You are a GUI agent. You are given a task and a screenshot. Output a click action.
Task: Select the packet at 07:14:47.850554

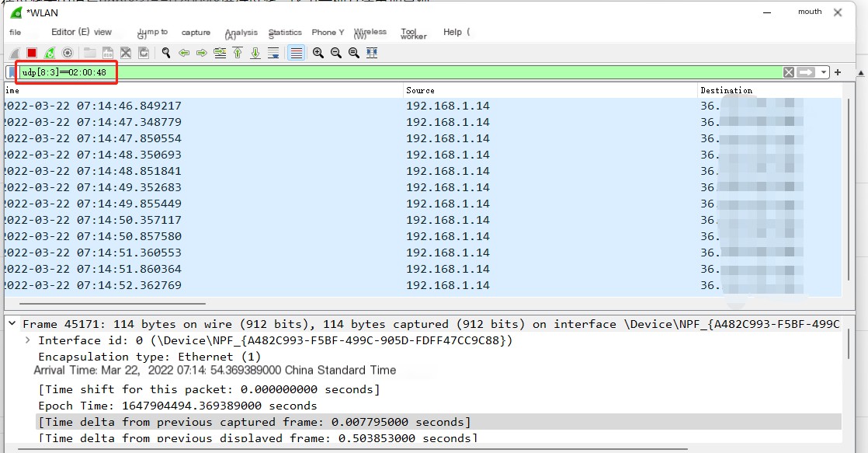[423, 138]
